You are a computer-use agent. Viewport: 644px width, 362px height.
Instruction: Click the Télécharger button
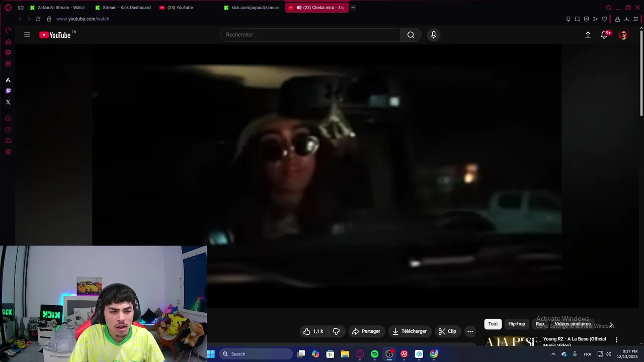(410, 331)
